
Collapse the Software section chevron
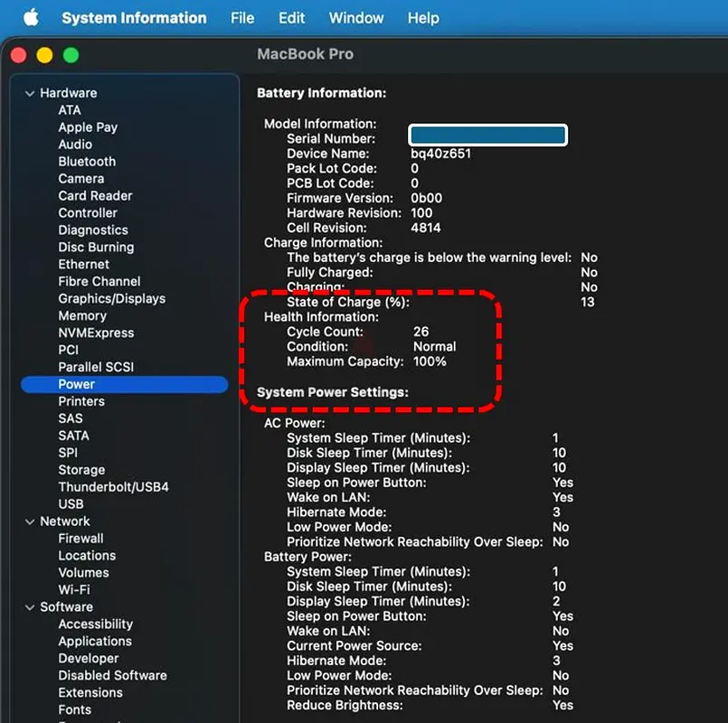point(30,607)
